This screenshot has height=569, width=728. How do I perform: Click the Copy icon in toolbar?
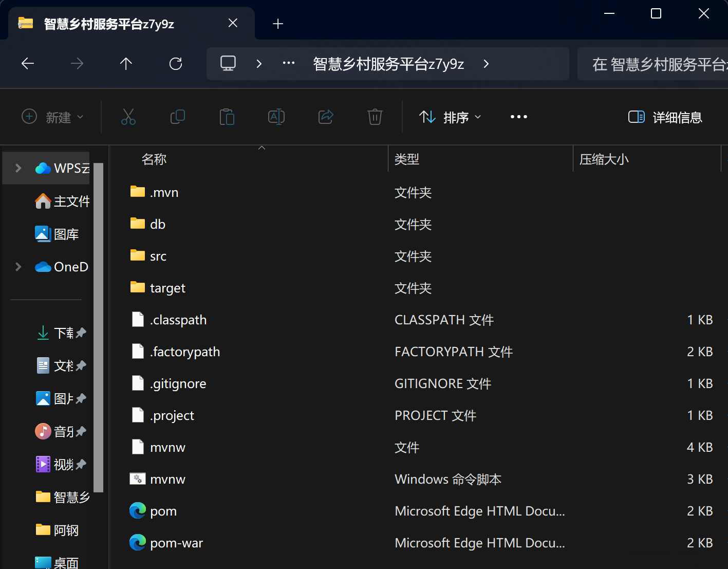[178, 117]
